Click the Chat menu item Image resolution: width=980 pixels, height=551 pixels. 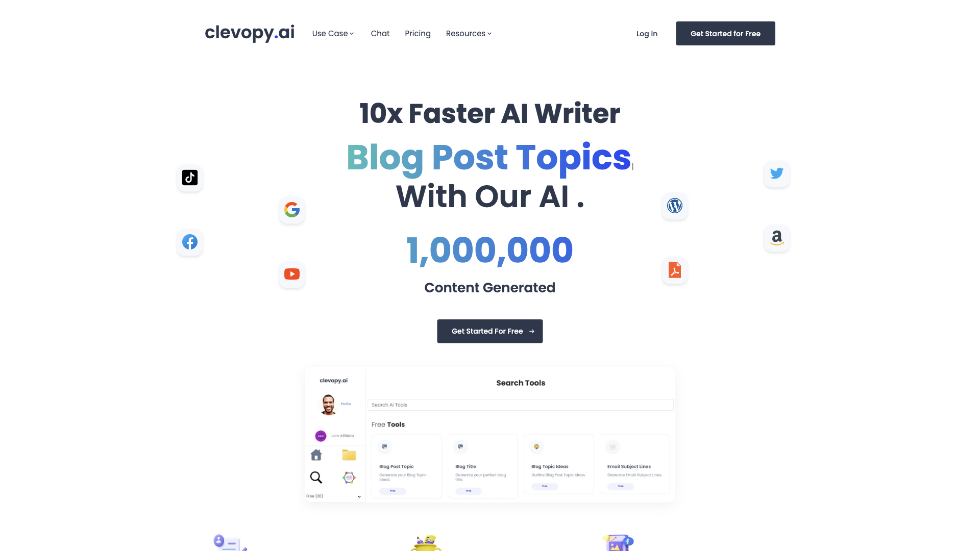380,34
